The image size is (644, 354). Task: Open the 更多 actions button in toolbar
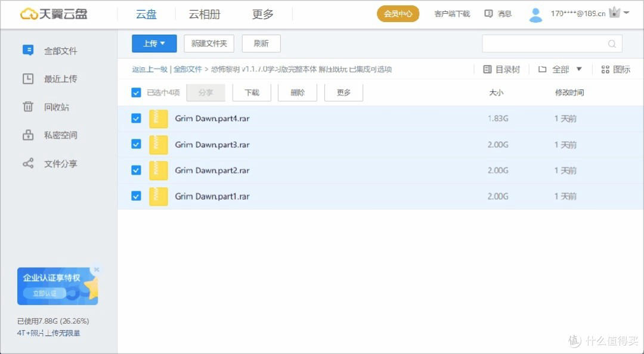pos(343,92)
